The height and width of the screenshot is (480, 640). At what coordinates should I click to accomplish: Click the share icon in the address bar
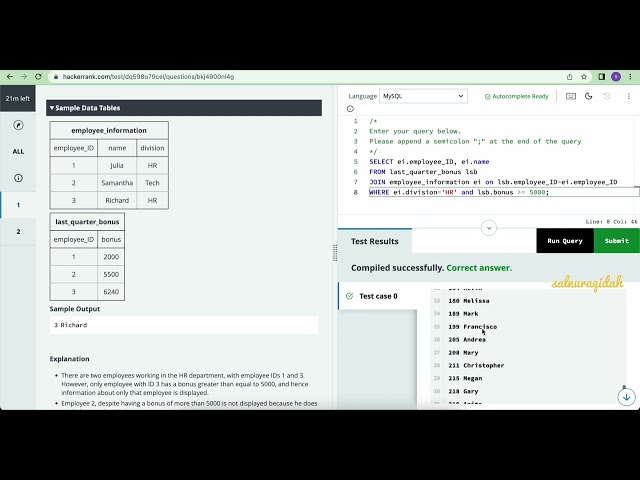coord(569,77)
